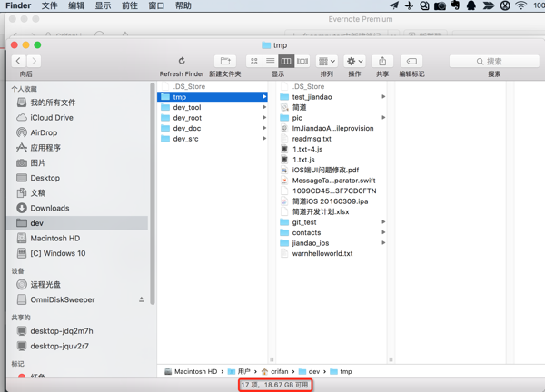
Task: Expand the dev_src folder arrow
Action: [x=264, y=139]
